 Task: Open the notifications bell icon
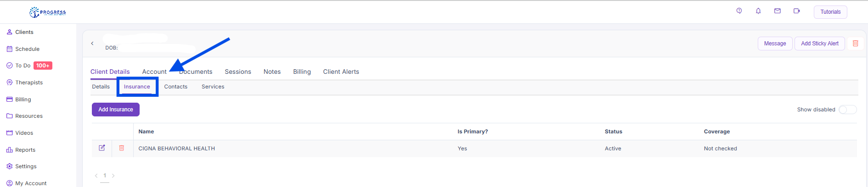758,11
